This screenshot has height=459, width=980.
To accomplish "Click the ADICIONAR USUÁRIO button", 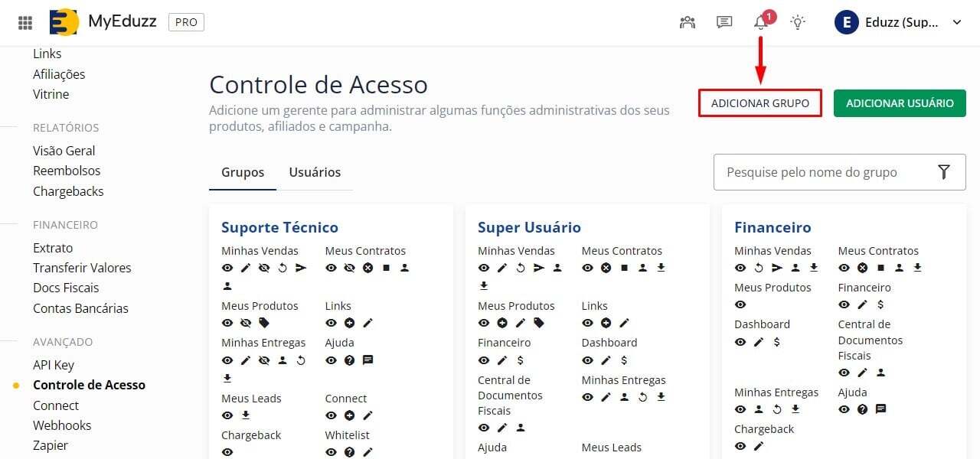I will (x=900, y=103).
